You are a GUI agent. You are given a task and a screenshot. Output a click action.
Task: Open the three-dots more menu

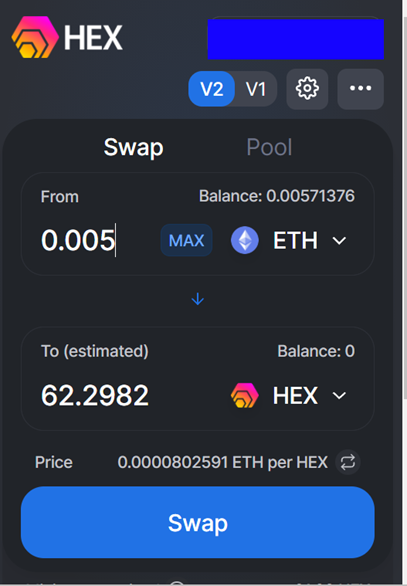(360, 89)
